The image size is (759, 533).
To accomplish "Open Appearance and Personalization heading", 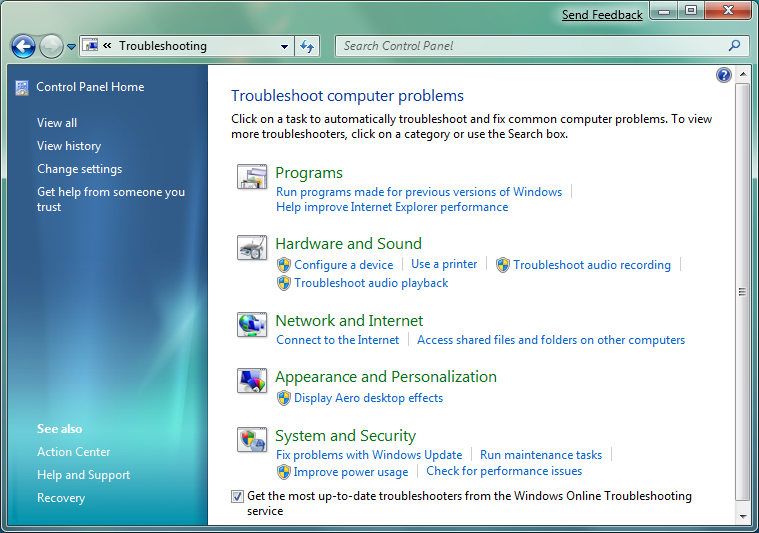I will pos(386,377).
